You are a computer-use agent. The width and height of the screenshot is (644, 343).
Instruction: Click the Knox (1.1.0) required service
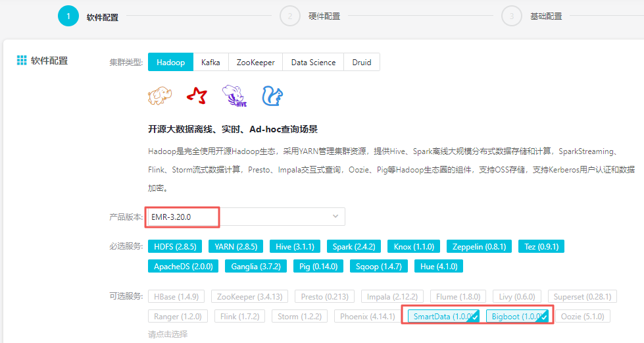(414, 246)
